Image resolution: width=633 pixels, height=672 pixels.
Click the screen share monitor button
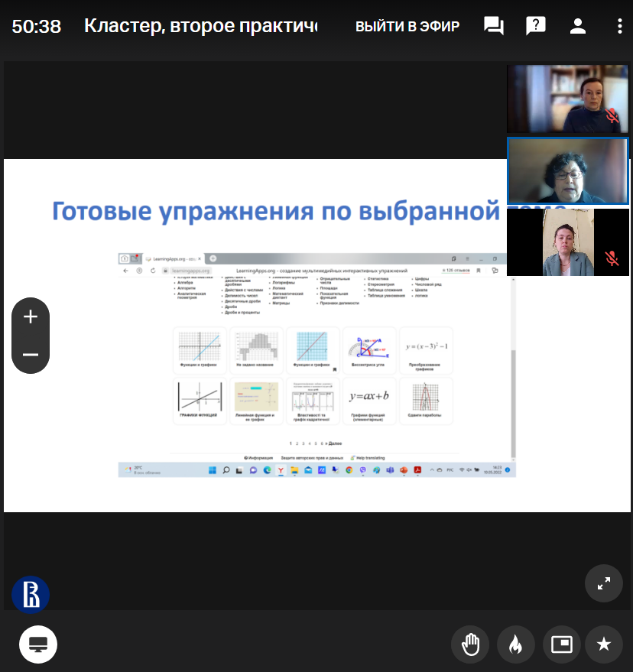point(38,644)
